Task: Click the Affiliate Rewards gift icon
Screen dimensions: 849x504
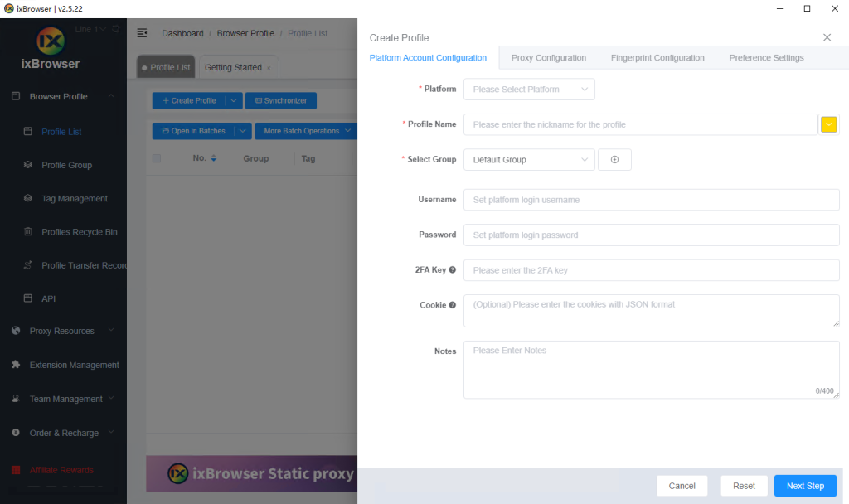Action: pyautogui.click(x=16, y=470)
